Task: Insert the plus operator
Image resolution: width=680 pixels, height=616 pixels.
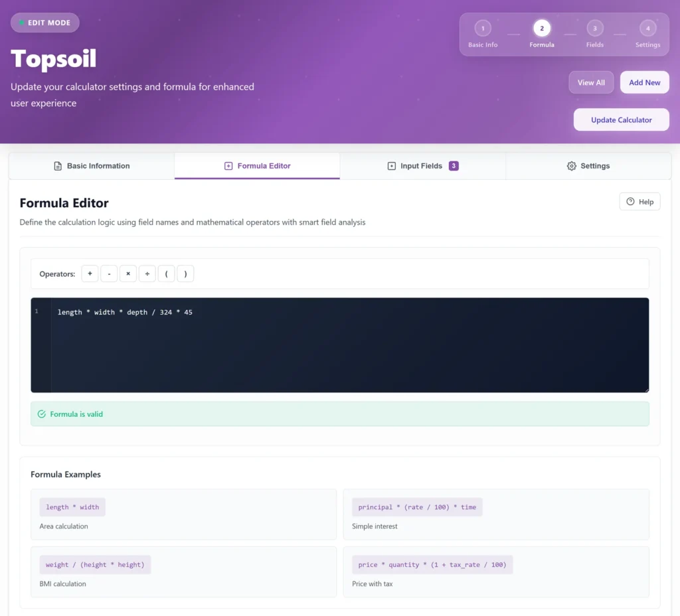Action: tap(90, 273)
